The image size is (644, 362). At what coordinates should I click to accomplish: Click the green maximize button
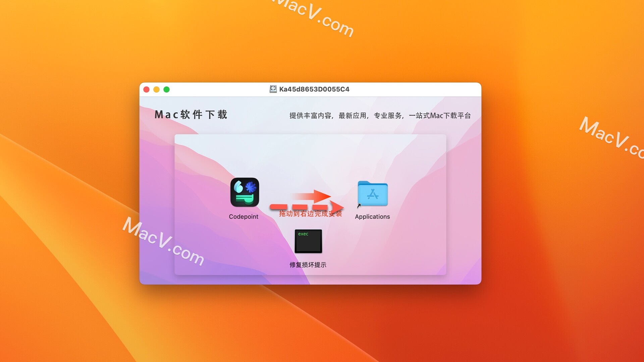(x=167, y=89)
